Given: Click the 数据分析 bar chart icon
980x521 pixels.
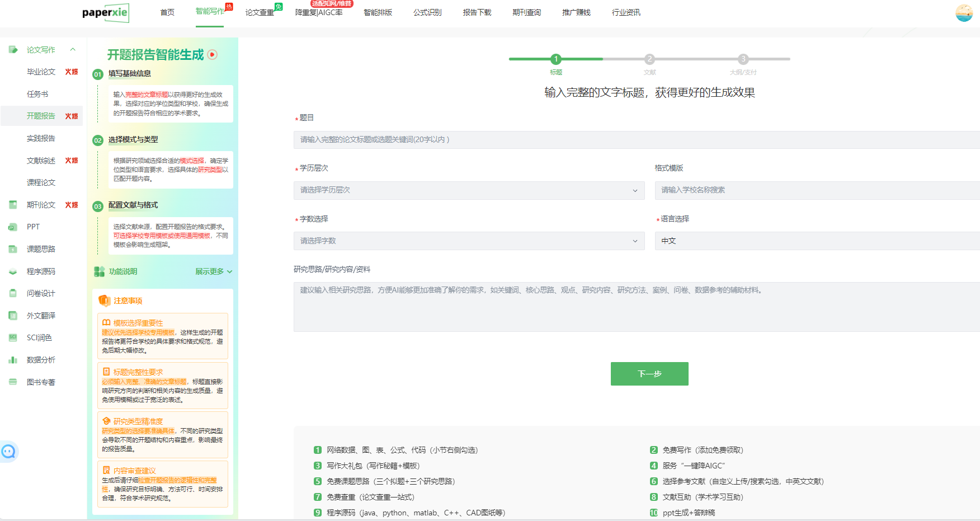Looking at the screenshot, I should [13, 360].
